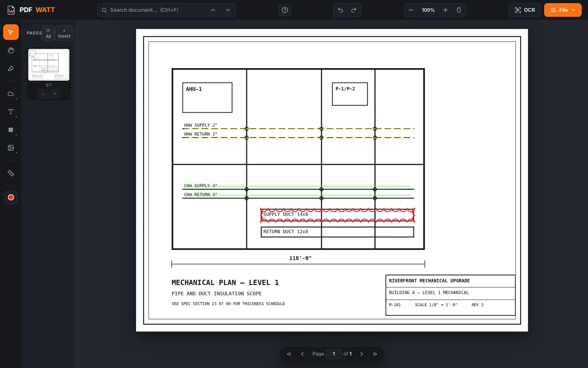Select the Text annotation tool
The height and width of the screenshot is (368, 588).
[11, 112]
